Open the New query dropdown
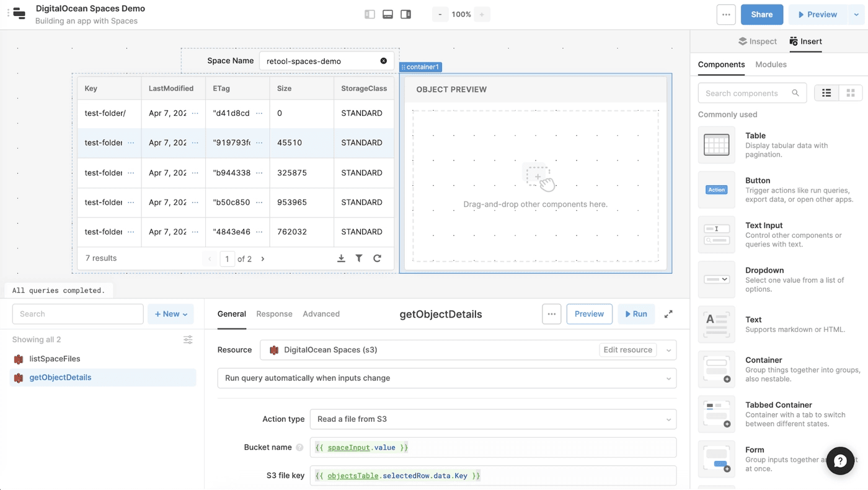The height and width of the screenshot is (490, 868). [170, 314]
